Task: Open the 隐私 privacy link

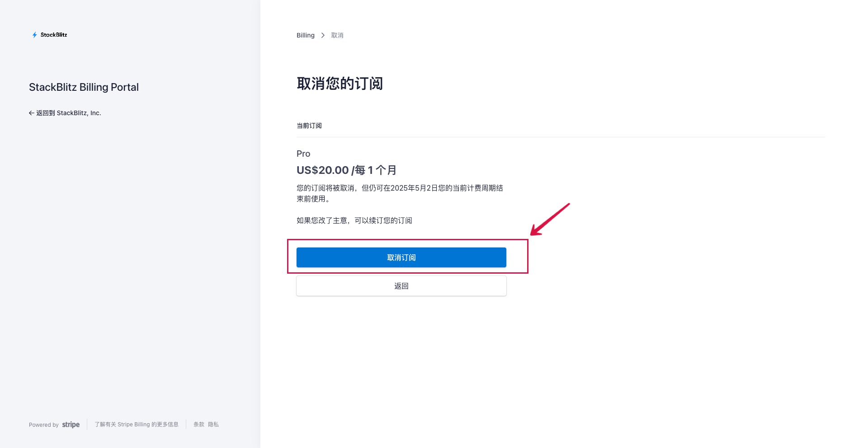Action: point(213,425)
